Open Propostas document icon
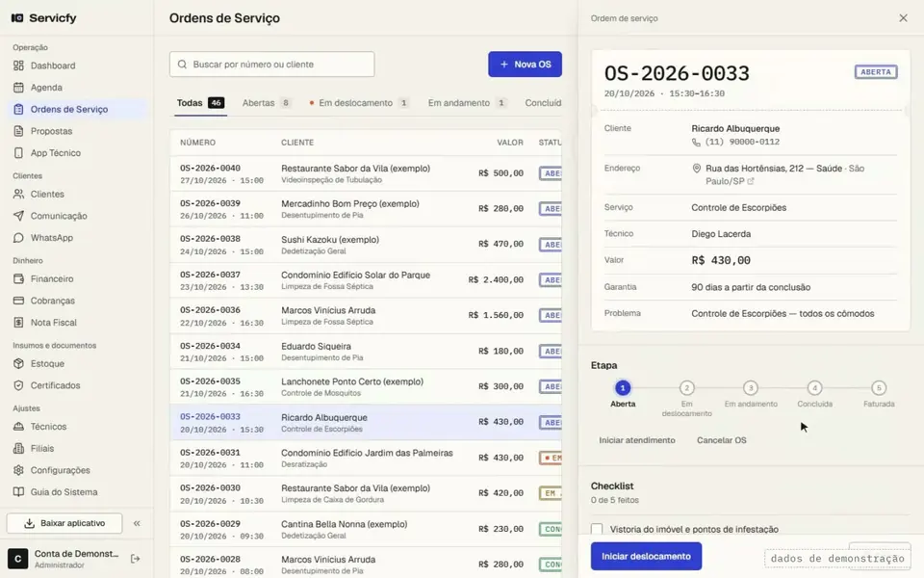The image size is (924, 578). (x=18, y=131)
